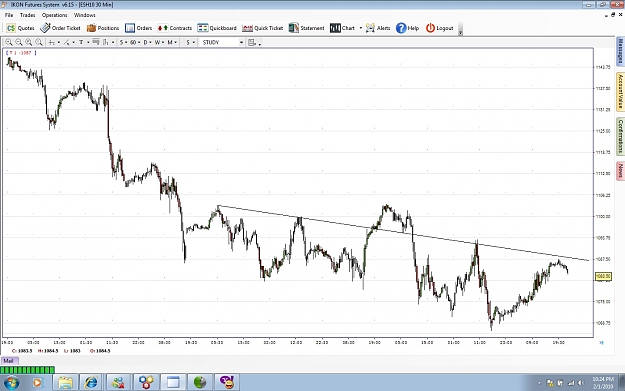Click the volume icon in system tray
Screen dimensions: 625x391
(581, 383)
